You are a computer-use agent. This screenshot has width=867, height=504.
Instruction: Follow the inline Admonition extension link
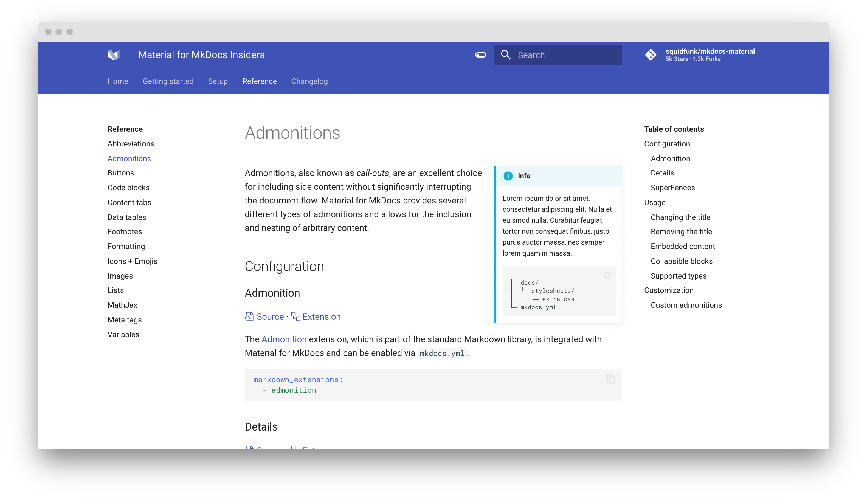point(284,339)
